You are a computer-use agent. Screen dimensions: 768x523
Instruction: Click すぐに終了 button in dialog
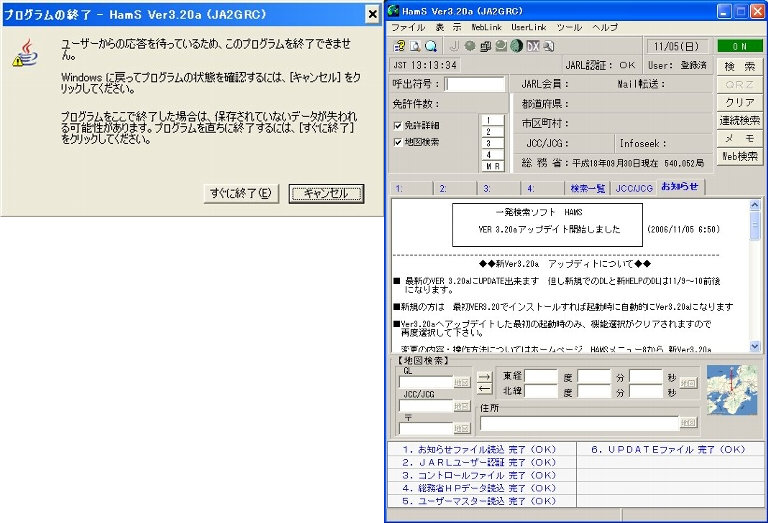[x=241, y=193]
